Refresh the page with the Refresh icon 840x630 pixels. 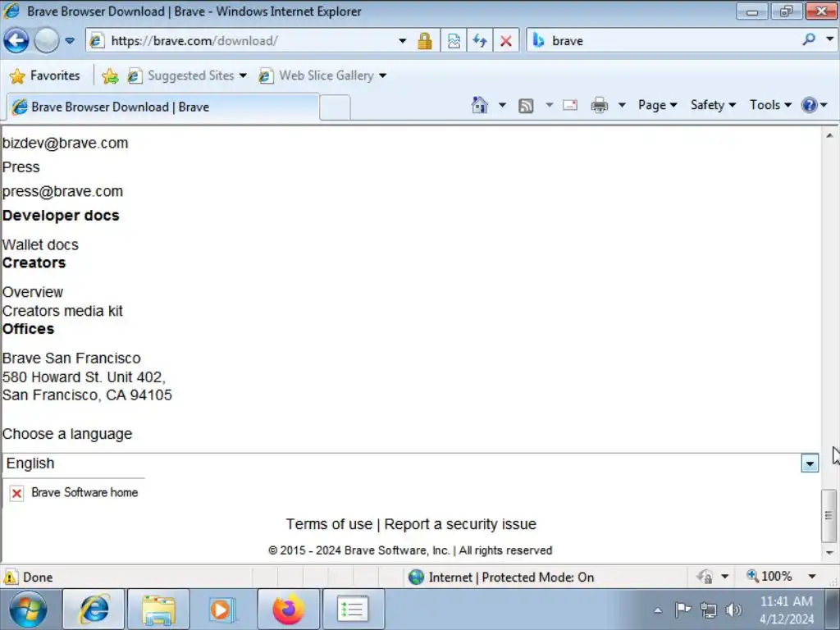pyautogui.click(x=479, y=41)
